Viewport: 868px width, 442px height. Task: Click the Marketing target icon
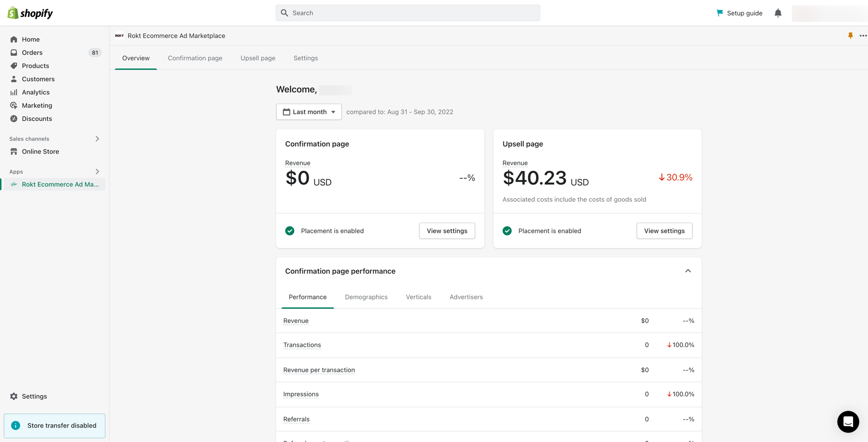[14, 105]
